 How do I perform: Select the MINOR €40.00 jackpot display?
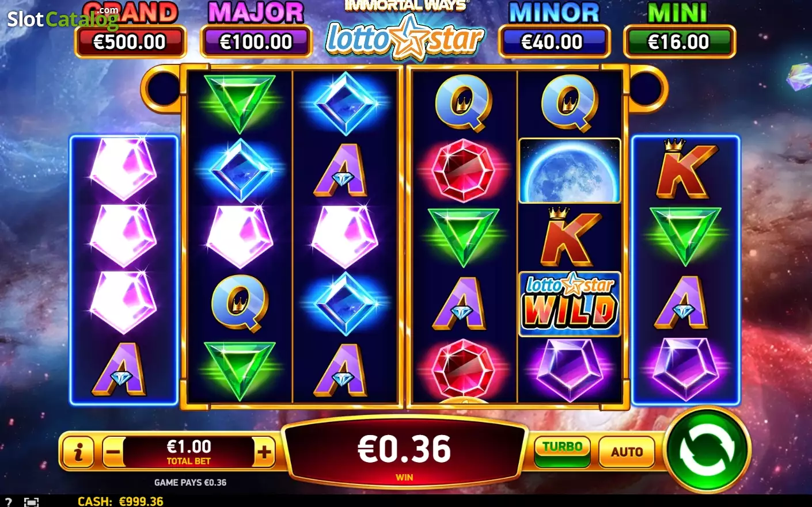(554, 30)
